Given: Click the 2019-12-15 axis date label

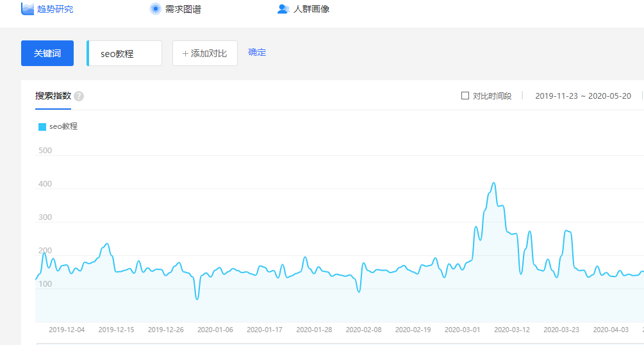Looking at the screenshot, I should 116,330.
